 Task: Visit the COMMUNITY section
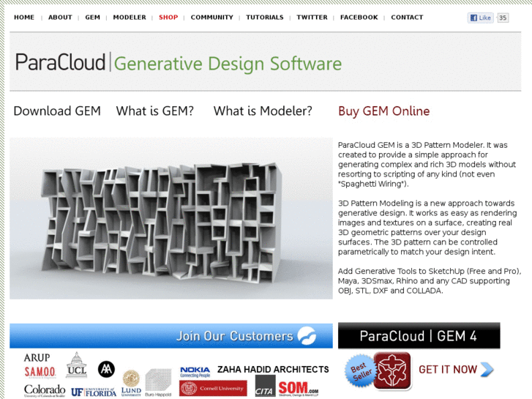pyautogui.click(x=211, y=18)
